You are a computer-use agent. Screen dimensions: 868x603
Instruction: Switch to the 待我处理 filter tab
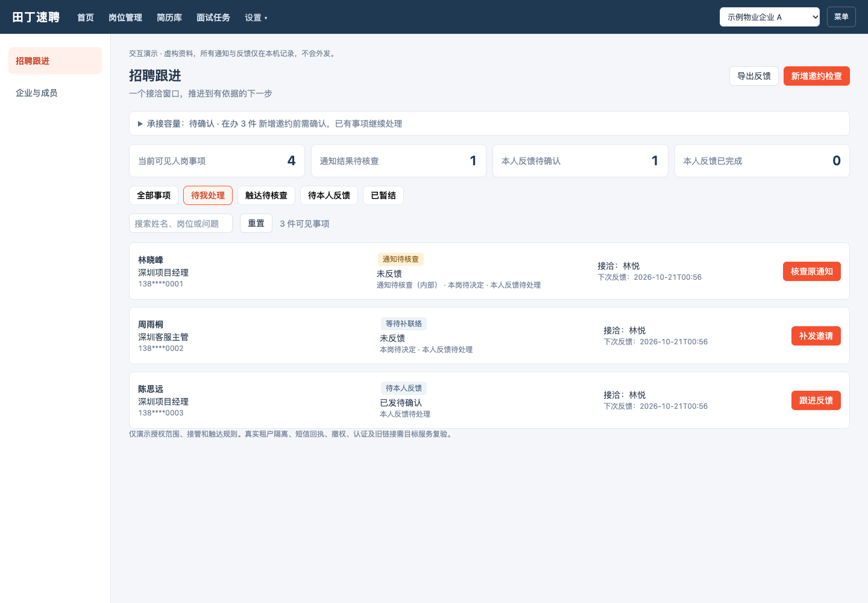tap(208, 195)
